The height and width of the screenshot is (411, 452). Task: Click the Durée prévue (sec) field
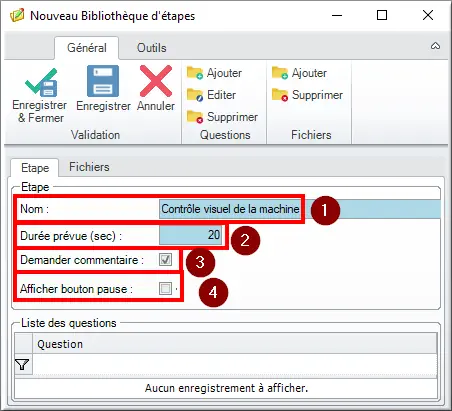(191, 235)
